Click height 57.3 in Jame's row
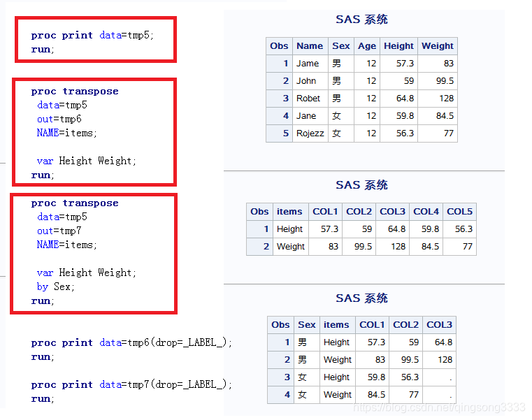Screen dimensions: 532x420 point(398,64)
